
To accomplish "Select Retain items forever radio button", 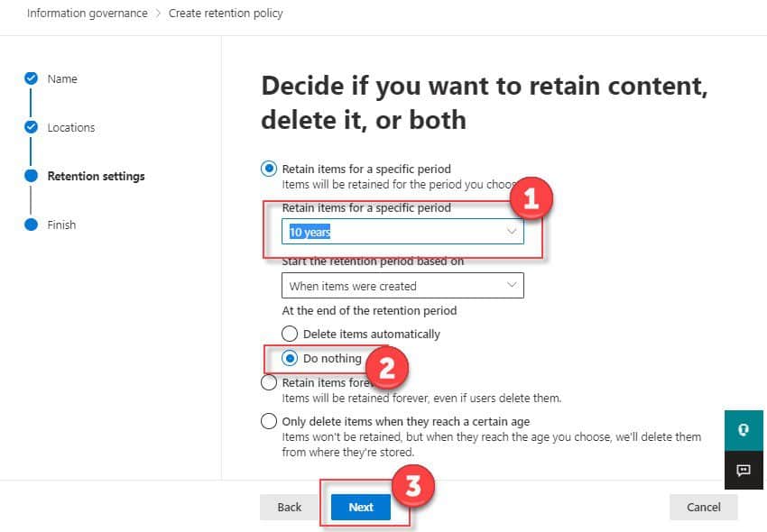I will click(269, 382).
